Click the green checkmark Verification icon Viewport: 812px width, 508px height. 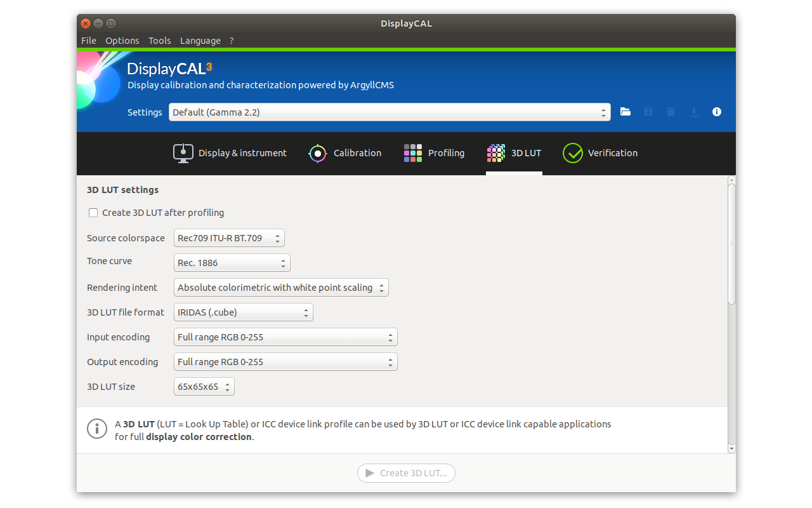point(573,152)
